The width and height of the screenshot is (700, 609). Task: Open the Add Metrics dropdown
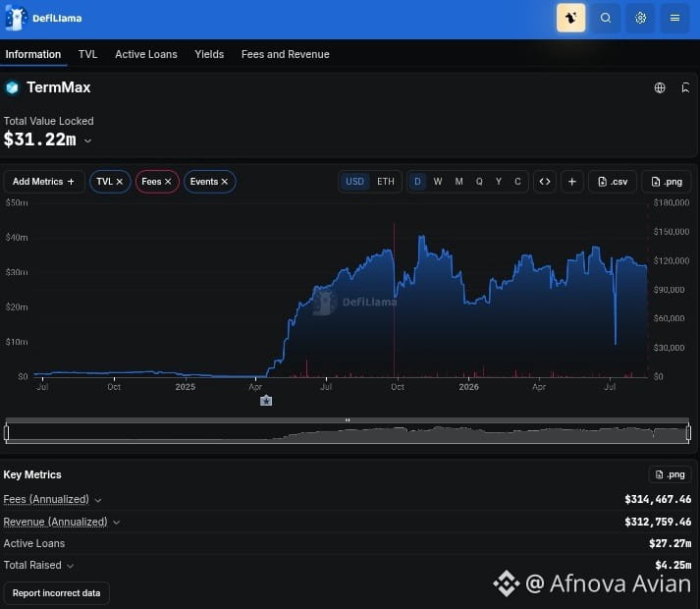coord(44,182)
